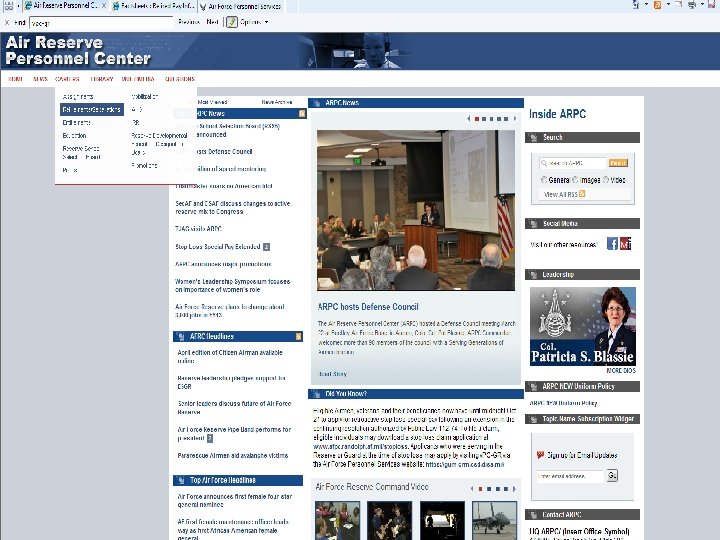Click the Find text input field

(x=101, y=22)
